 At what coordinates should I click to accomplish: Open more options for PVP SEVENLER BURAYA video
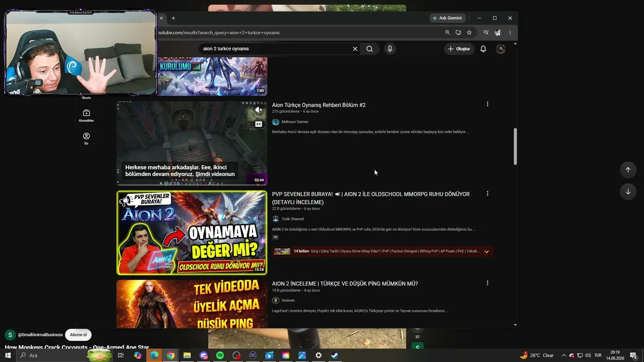[x=487, y=194]
